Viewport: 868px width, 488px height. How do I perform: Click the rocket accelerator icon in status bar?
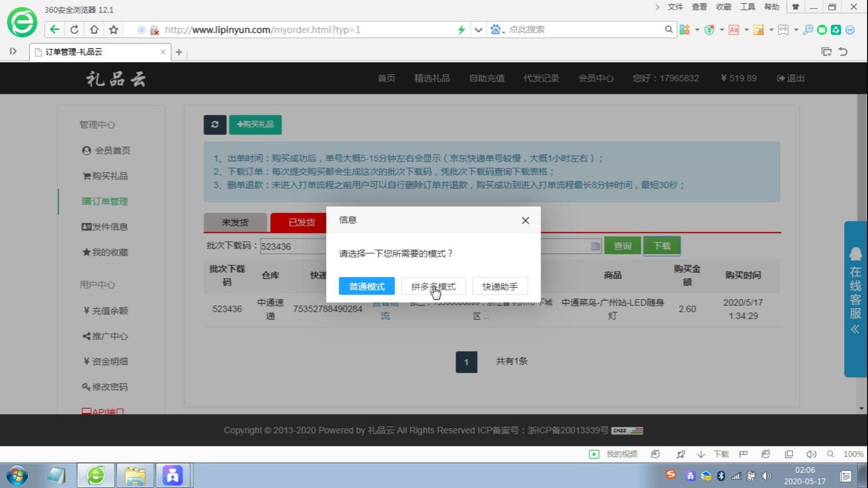pos(680,454)
